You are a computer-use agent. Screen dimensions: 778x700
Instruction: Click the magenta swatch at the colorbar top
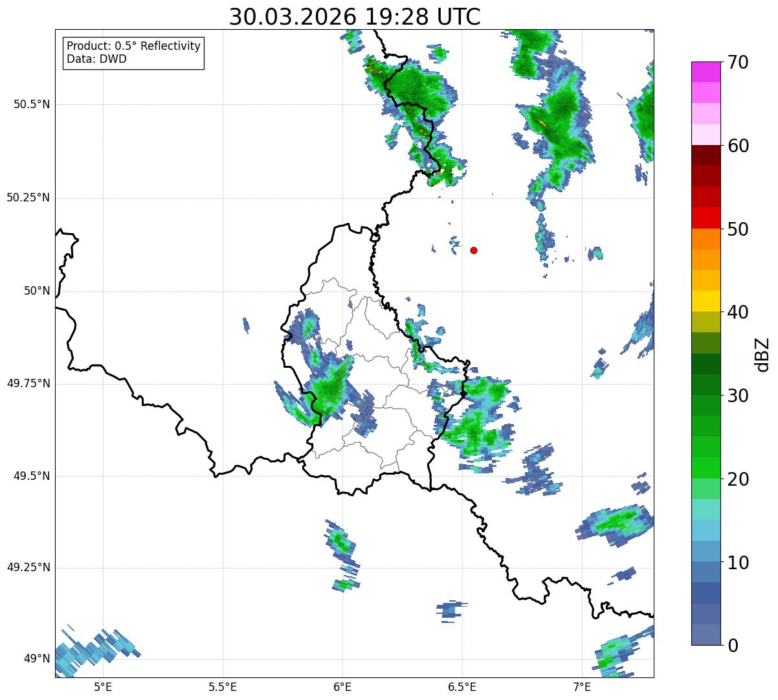pos(706,72)
